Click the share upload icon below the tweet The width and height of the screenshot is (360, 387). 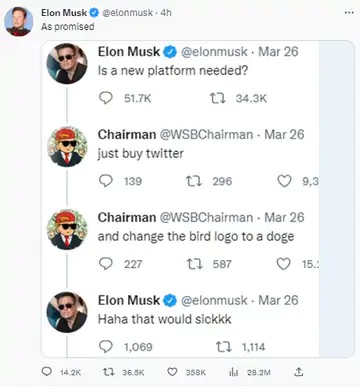pos(299,371)
